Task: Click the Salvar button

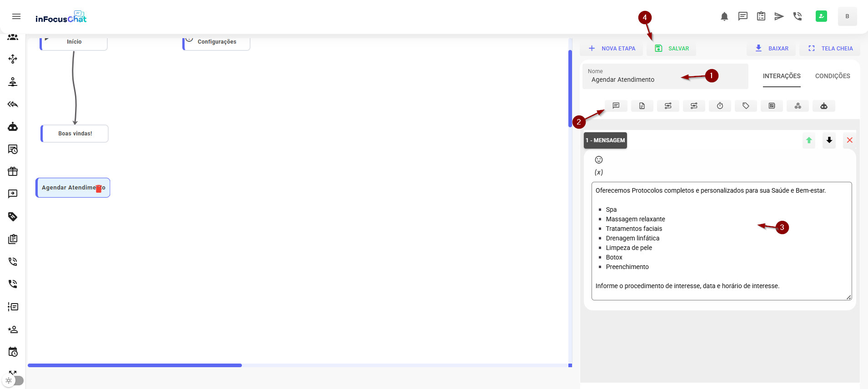Action: pyautogui.click(x=672, y=49)
